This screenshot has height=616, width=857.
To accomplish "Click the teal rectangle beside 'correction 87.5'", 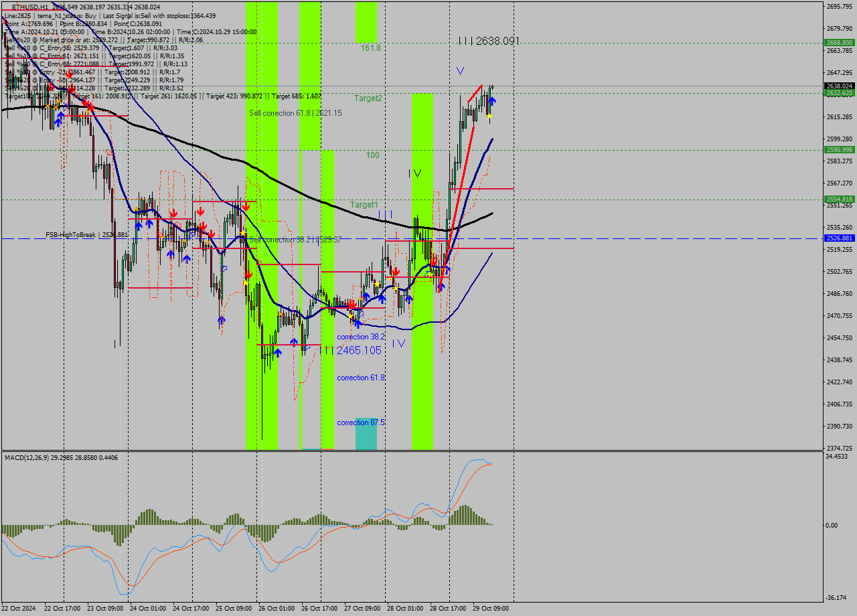I will [366, 434].
